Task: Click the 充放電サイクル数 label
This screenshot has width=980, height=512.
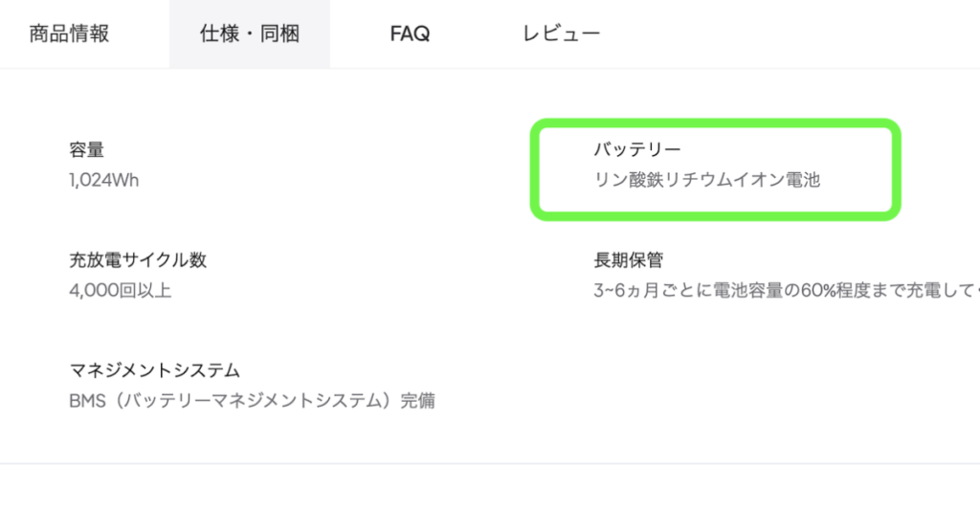Action: pos(138,259)
